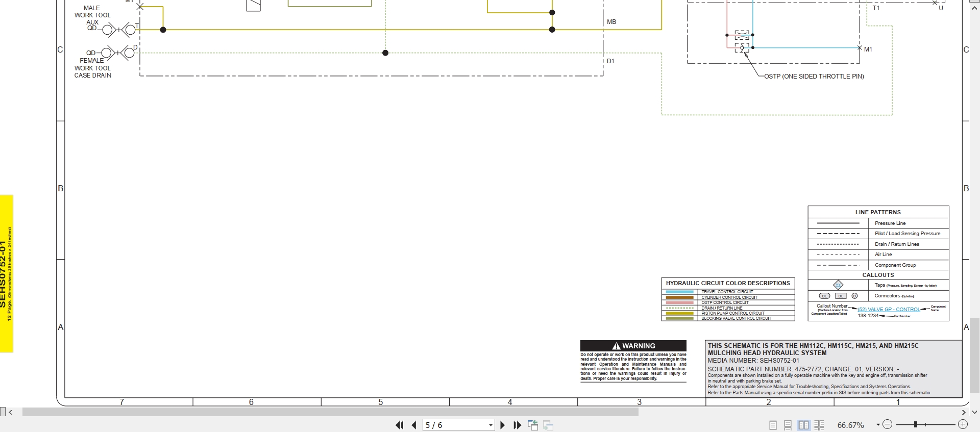Click the zoom slider handle

916,424
